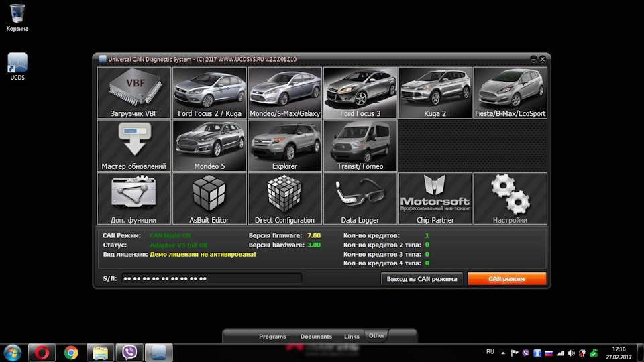The height and width of the screenshot is (362, 644).
Task: Open Viber from the taskbar
Action: click(x=129, y=353)
